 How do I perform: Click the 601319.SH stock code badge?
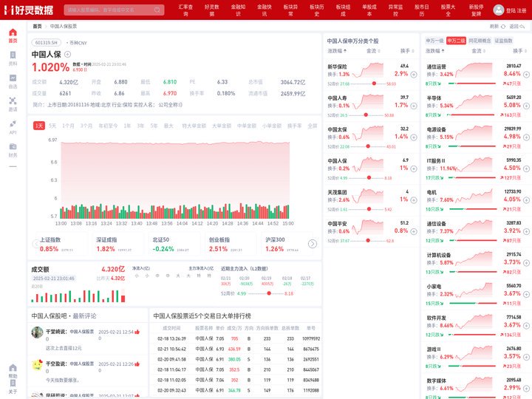(x=46, y=43)
